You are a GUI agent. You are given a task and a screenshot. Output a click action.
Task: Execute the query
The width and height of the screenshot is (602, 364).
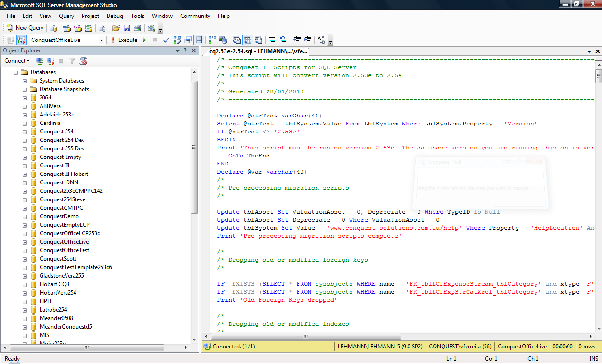click(124, 40)
